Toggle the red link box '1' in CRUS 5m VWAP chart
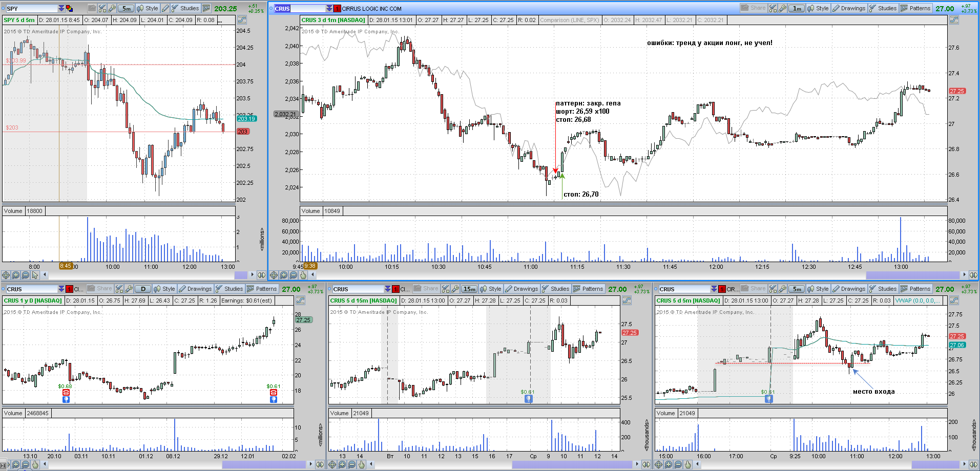Image resolution: width=980 pixels, height=471 pixels. click(722, 289)
